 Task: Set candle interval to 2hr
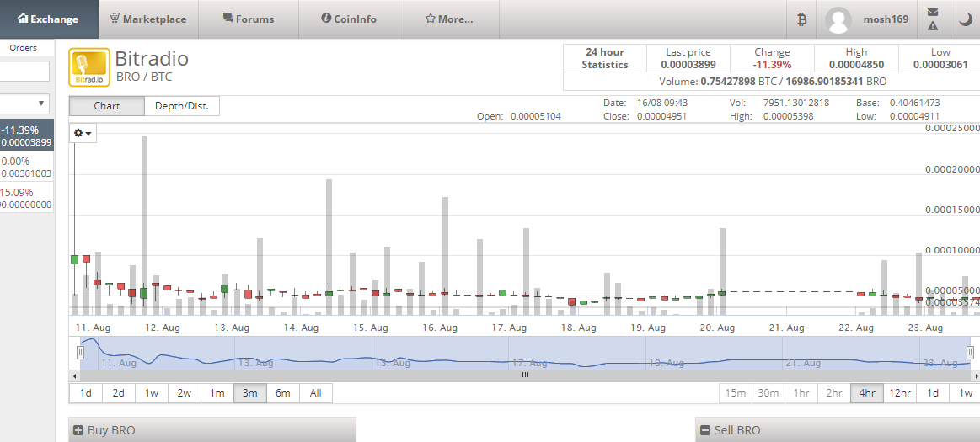[833, 392]
